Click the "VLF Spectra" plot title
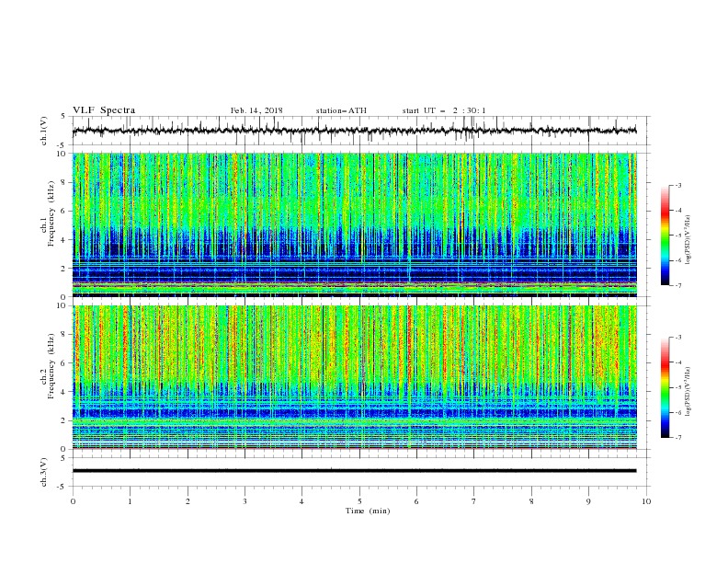This screenshot has width=728, height=563. [x=104, y=110]
